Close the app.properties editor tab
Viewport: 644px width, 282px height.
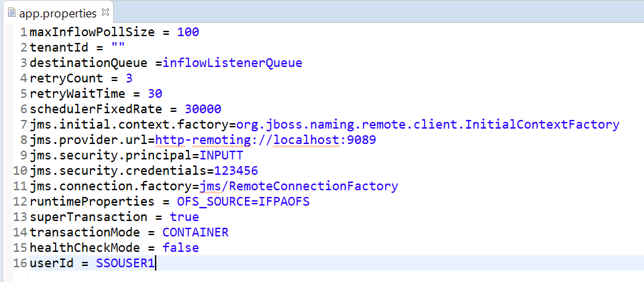pyautogui.click(x=106, y=12)
